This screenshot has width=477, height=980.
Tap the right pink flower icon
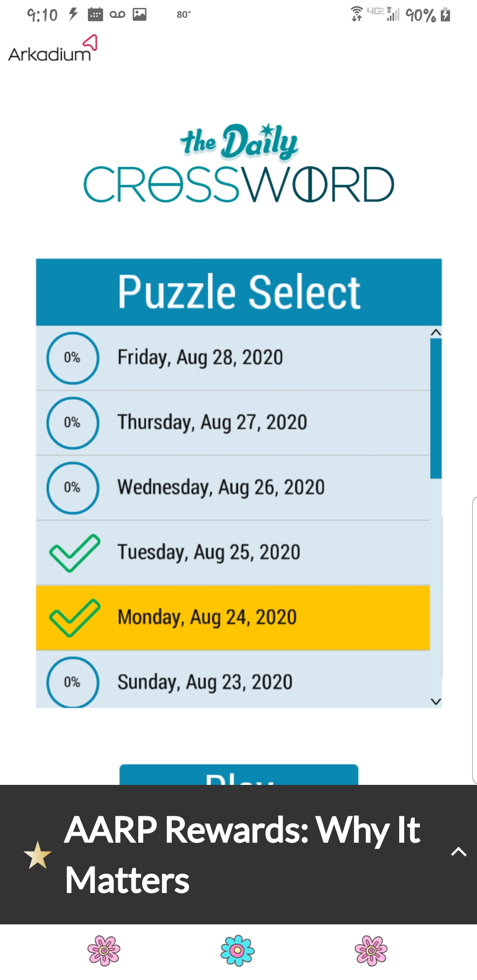pos(371,950)
